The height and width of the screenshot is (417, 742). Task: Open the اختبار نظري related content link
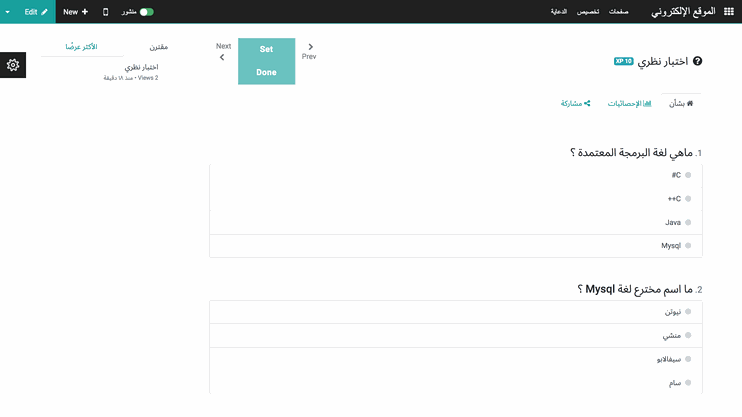(x=141, y=67)
